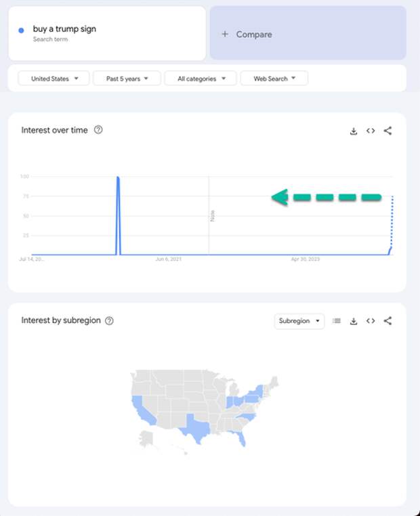The width and height of the screenshot is (420, 516).
Task: Open embed code for subregion map
Action: 371,321
